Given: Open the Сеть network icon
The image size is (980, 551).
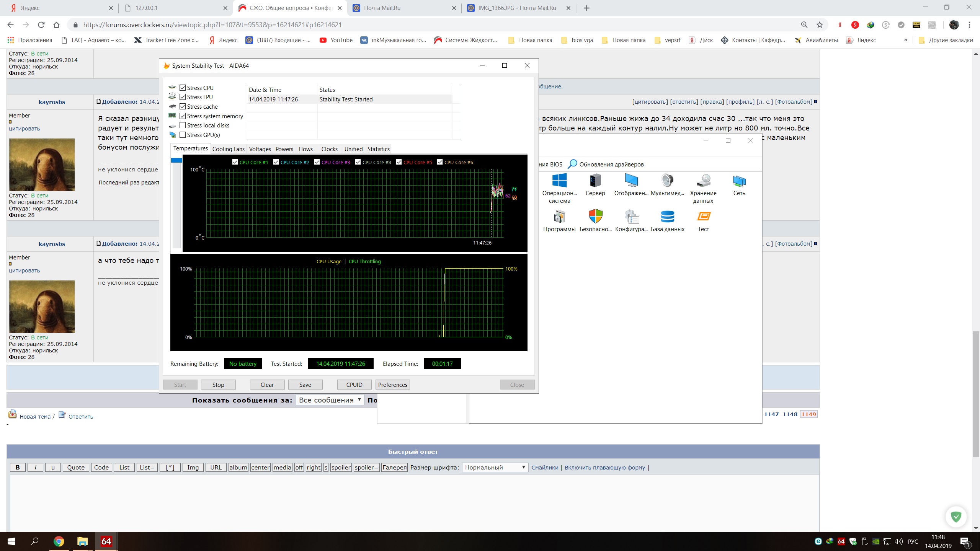Looking at the screenshot, I should click(x=739, y=181).
